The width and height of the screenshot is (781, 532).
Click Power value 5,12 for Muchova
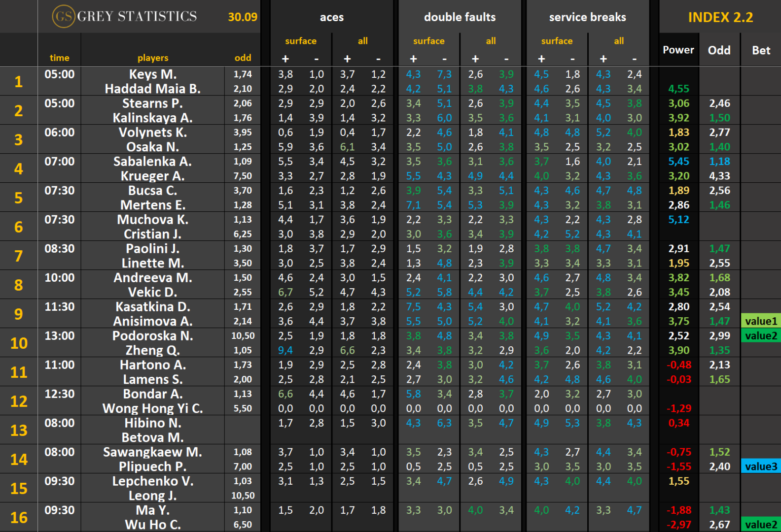coord(679,220)
